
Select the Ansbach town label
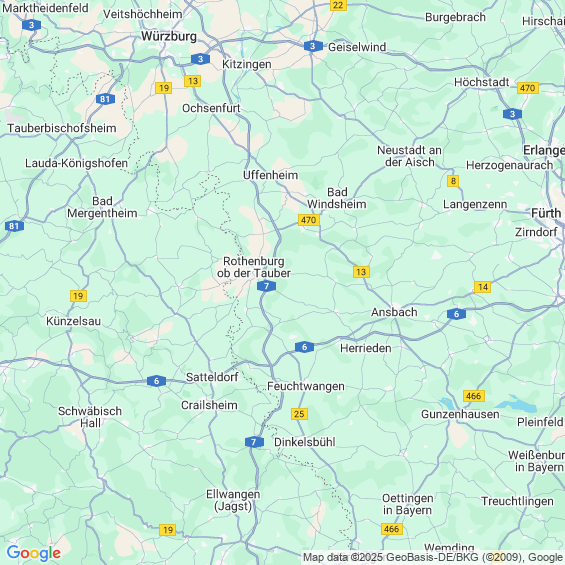tap(394, 312)
